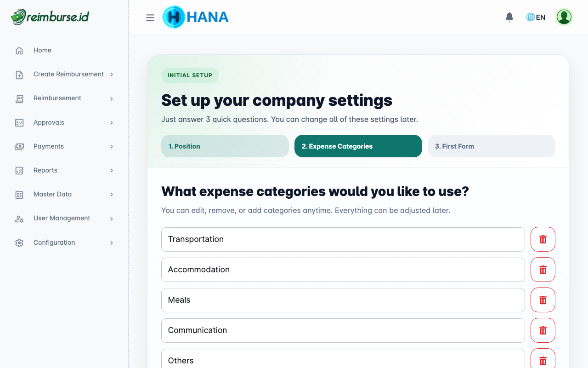Open the notifications bell
Image resolution: width=588 pixels, height=368 pixels.
tap(509, 17)
